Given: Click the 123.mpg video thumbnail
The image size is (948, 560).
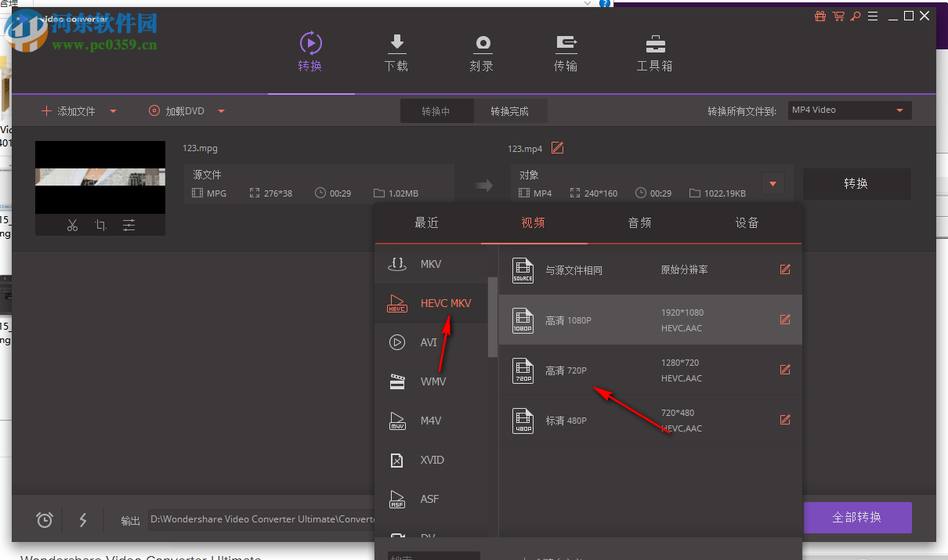Looking at the screenshot, I should 100,177.
